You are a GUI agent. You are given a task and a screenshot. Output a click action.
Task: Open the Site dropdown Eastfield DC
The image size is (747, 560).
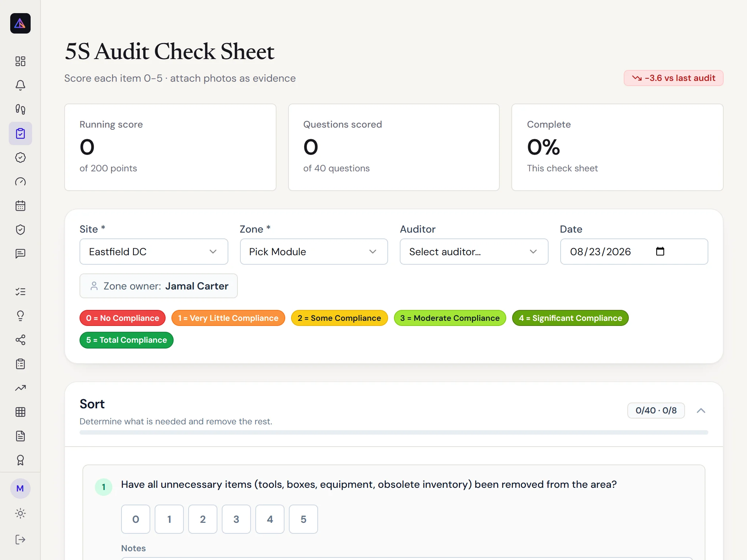click(154, 252)
